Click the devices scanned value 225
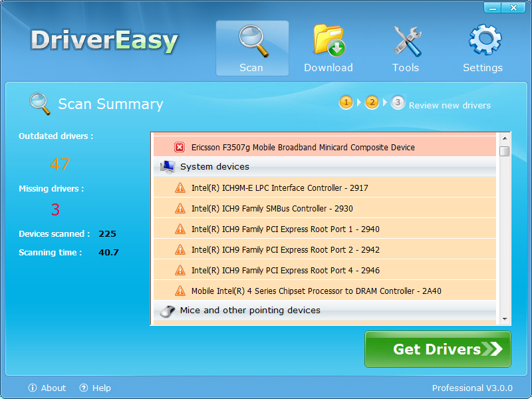 coord(107,234)
